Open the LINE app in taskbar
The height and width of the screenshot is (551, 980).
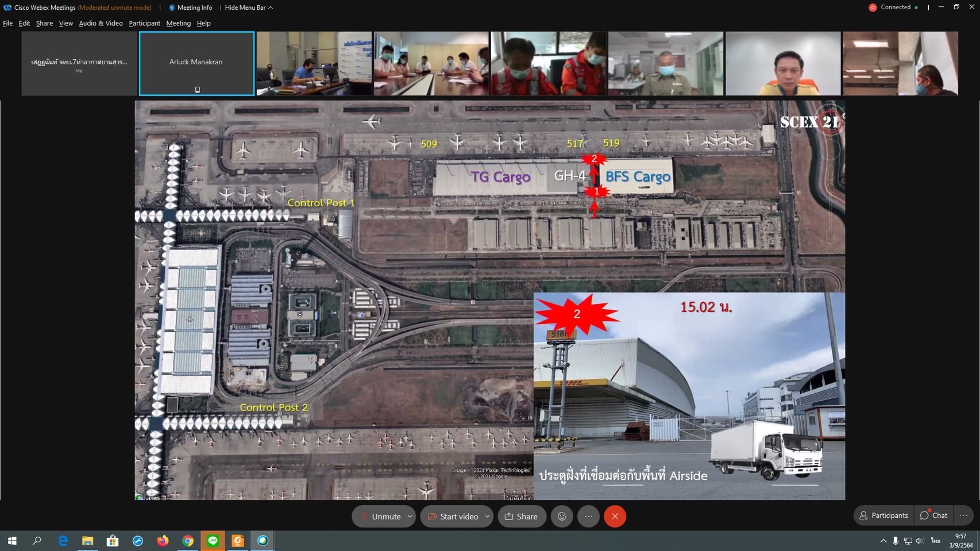click(x=213, y=541)
